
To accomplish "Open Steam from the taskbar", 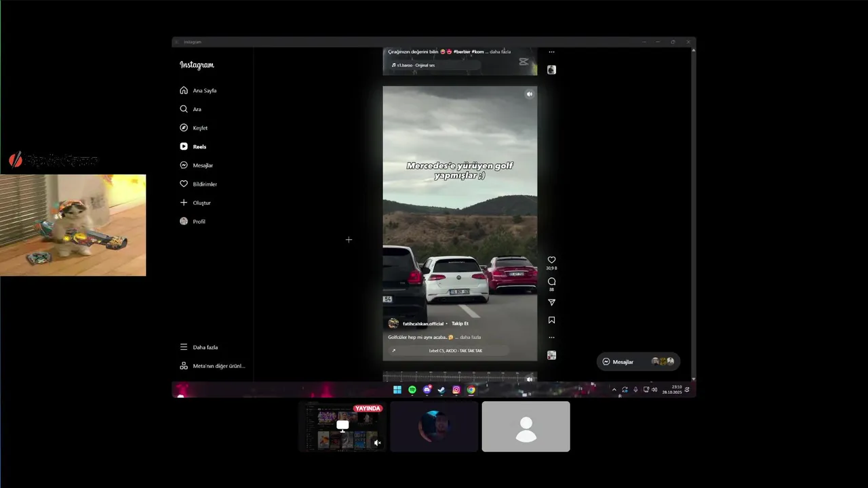I will 441,390.
